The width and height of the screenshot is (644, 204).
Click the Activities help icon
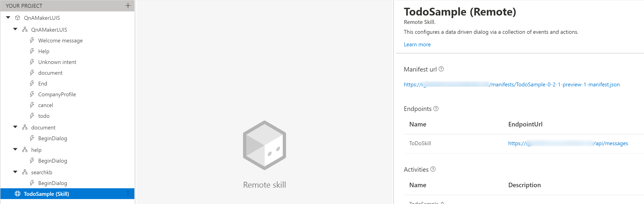click(x=433, y=169)
